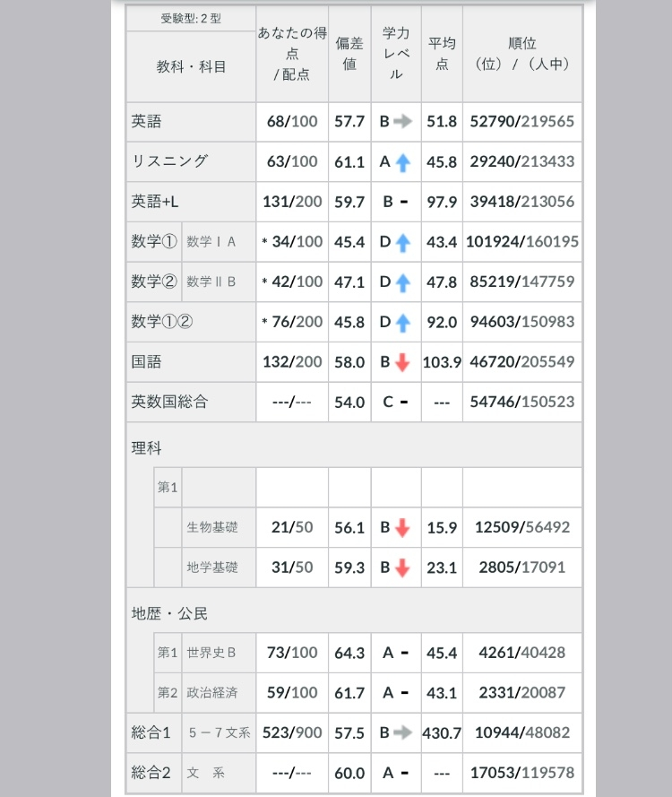
Task: Select the 総合2 row label
Action: [151, 773]
